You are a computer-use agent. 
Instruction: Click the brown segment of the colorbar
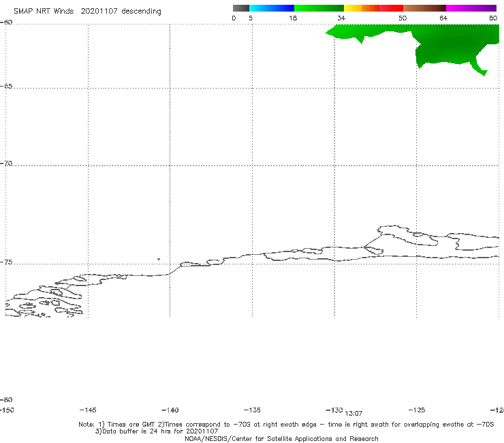point(424,8)
